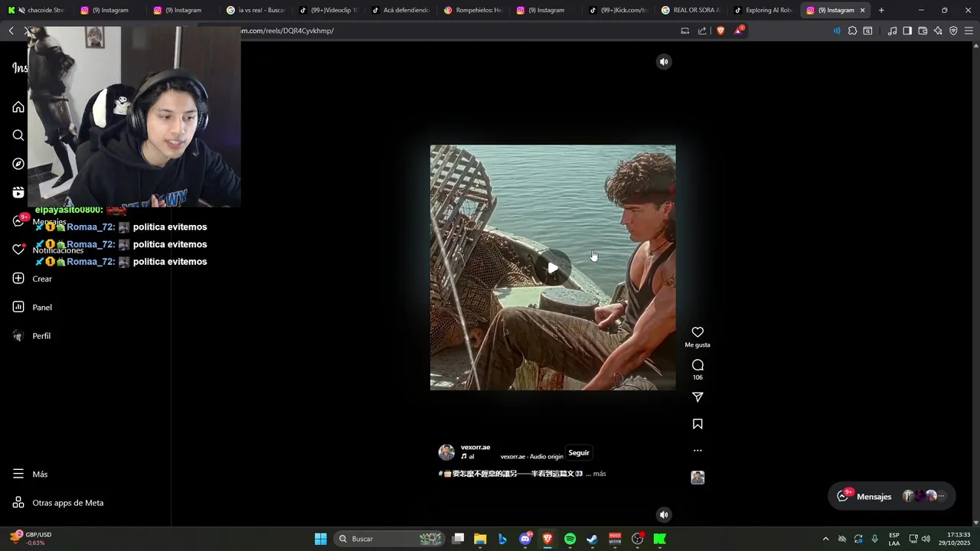
Task: Like the reel with heart icon
Action: pyautogui.click(x=697, y=332)
